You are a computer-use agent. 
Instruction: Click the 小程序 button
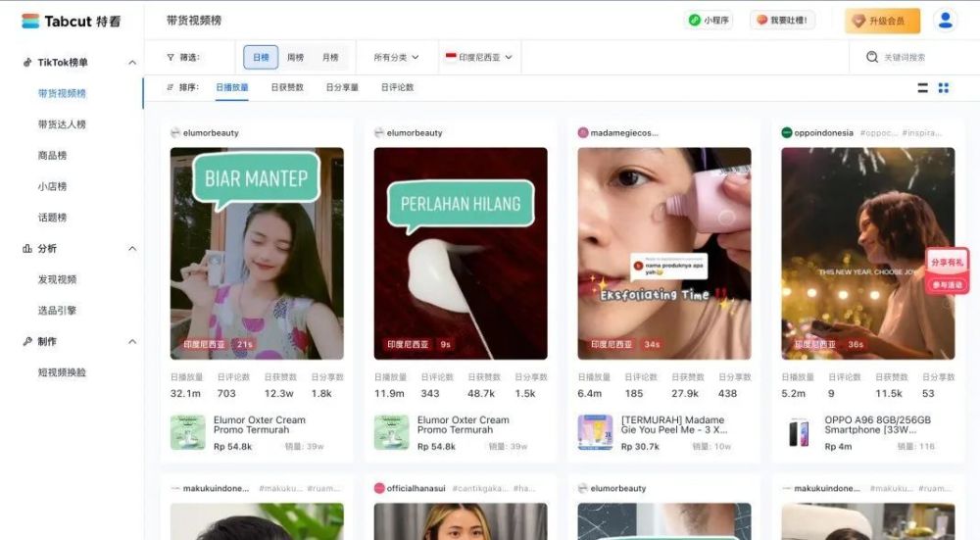pos(709,20)
